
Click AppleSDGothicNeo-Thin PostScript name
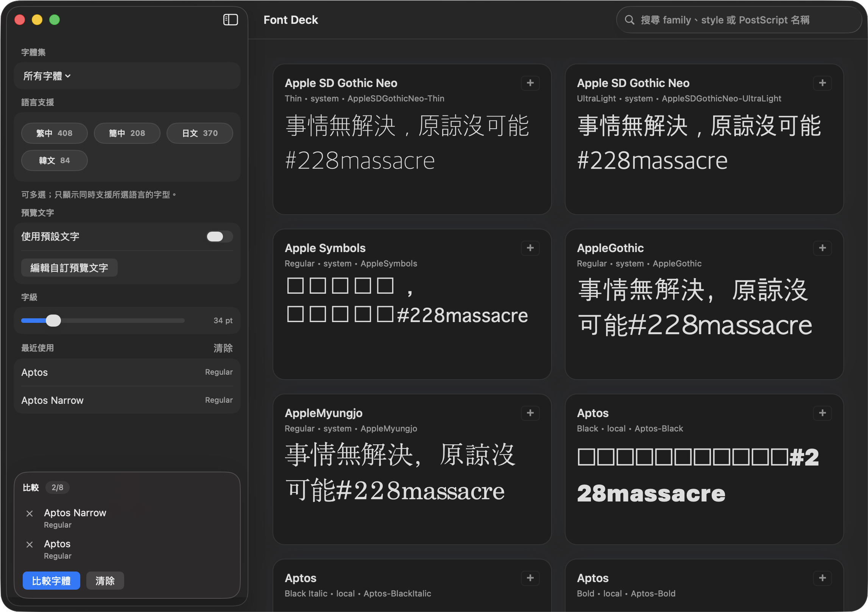coord(396,98)
